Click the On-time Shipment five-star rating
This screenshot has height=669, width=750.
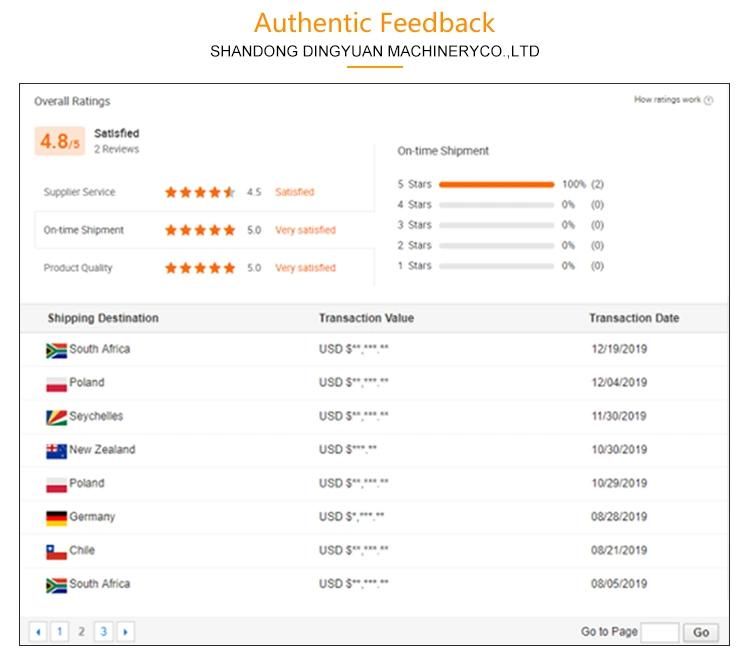pyautogui.click(x=200, y=230)
